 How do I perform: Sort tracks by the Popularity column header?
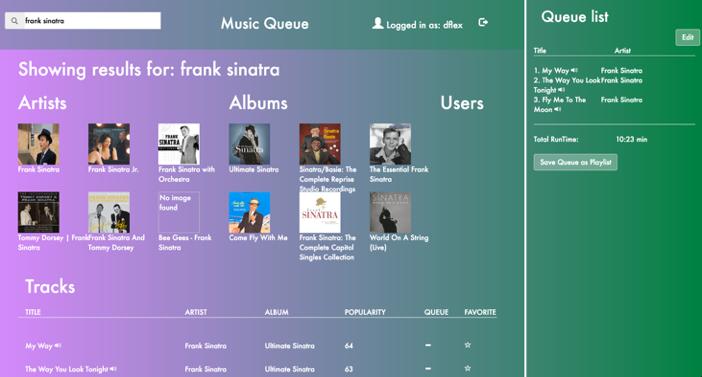pyautogui.click(x=365, y=312)
